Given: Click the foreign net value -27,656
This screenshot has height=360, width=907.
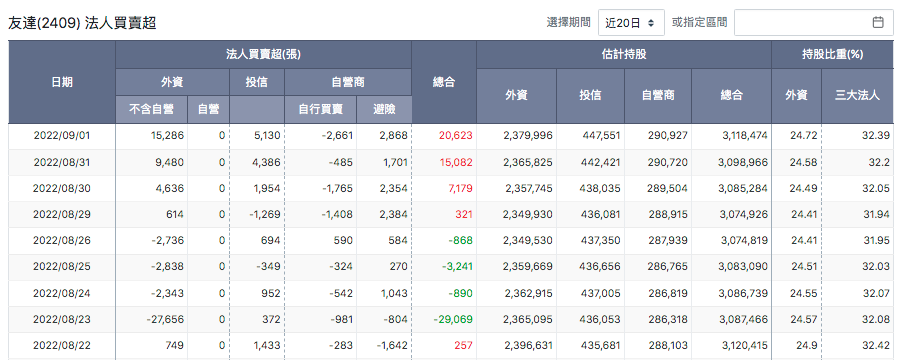Looking at the screenshot, I should click(x=164, y=319).
